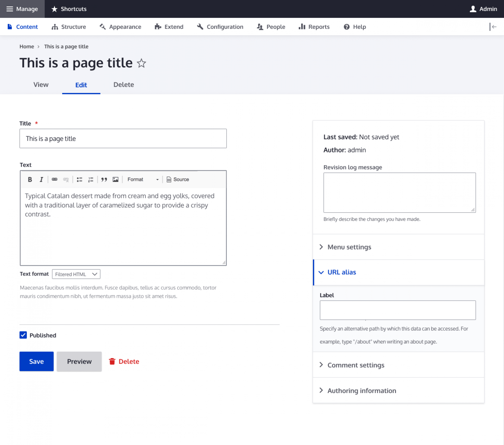504x445 pixels.
Task: Insert a link using the editor toolbar
Action: click(55, 179)
